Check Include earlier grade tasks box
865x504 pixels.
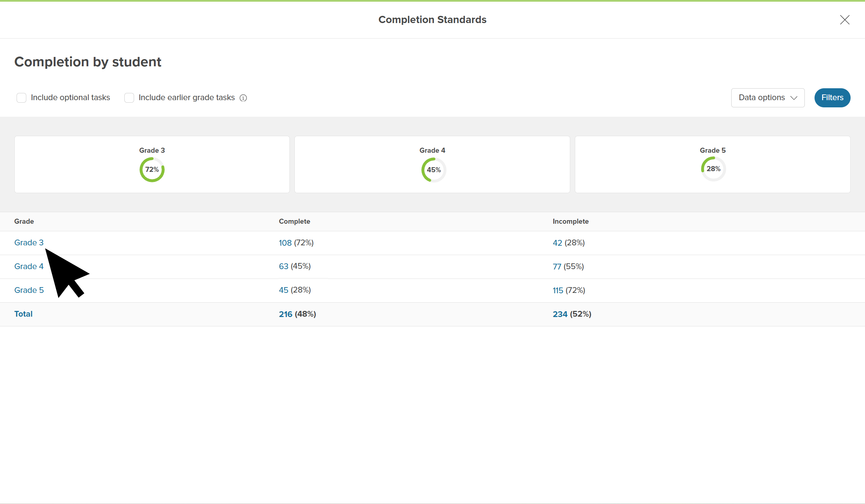click(x=129, y=98)
